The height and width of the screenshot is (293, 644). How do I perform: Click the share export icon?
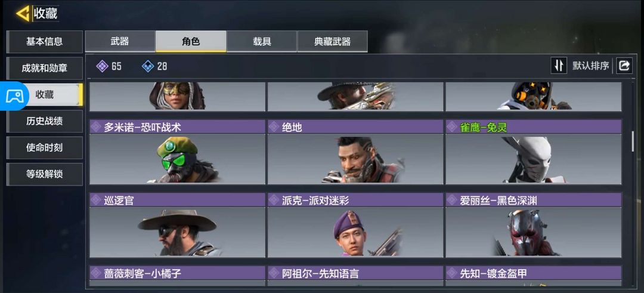point(624,66)
